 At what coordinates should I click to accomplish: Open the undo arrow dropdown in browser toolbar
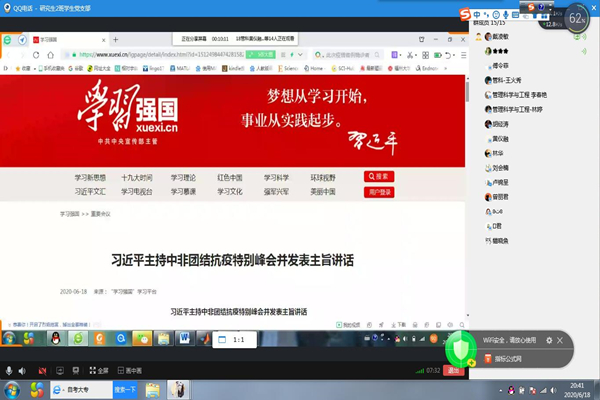pos(454,55)
